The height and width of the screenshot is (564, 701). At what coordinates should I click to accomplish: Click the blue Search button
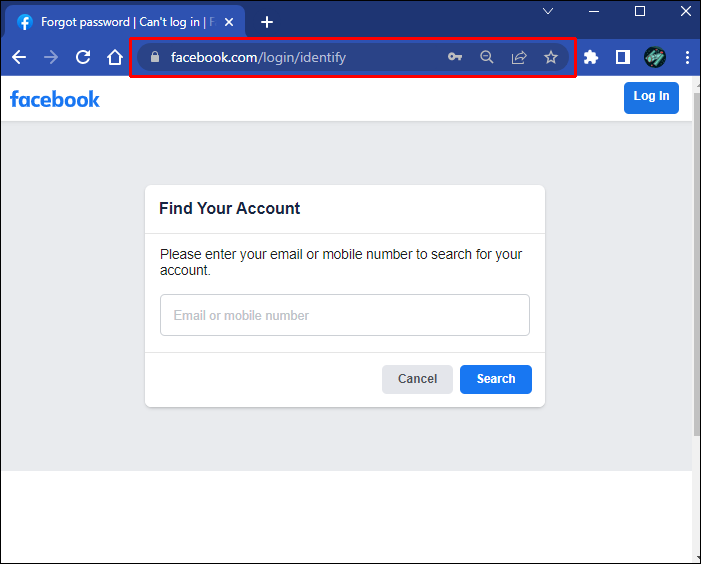[496, 379]
